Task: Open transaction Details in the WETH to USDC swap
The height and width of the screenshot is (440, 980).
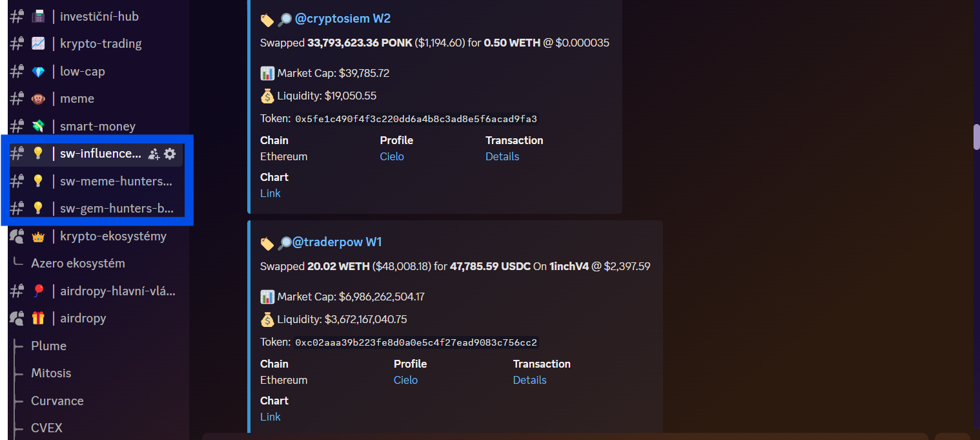Action: 529,380
